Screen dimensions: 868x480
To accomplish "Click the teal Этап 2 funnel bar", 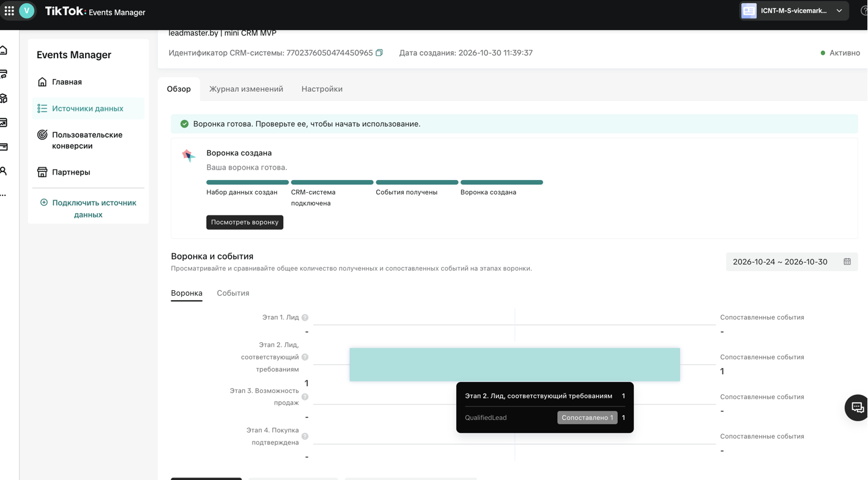I will coord(514,365).
